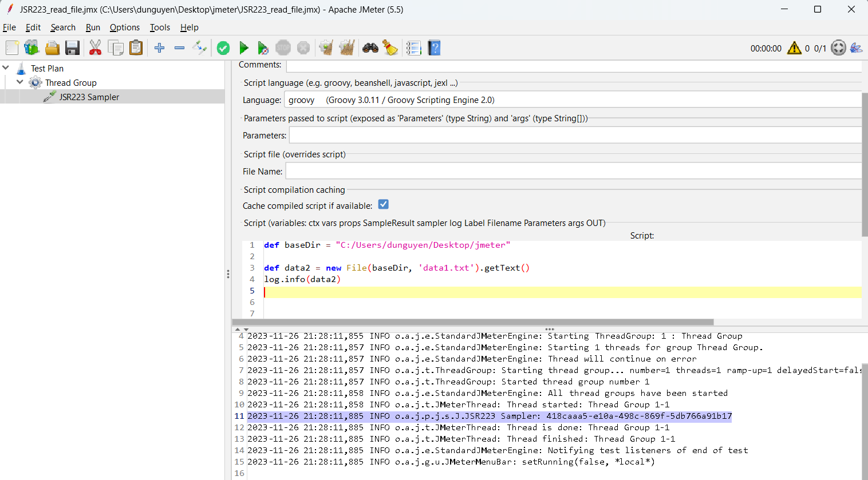868x480 pixels.
Task: Collapse the Test Plan tree node
Action: (x=6, y=68)
